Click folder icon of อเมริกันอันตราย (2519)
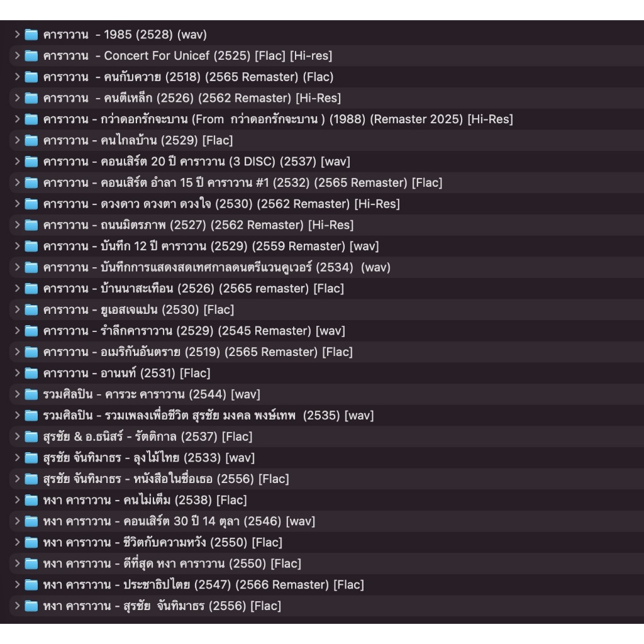The image size is (644, 644). tap(31, 352)
